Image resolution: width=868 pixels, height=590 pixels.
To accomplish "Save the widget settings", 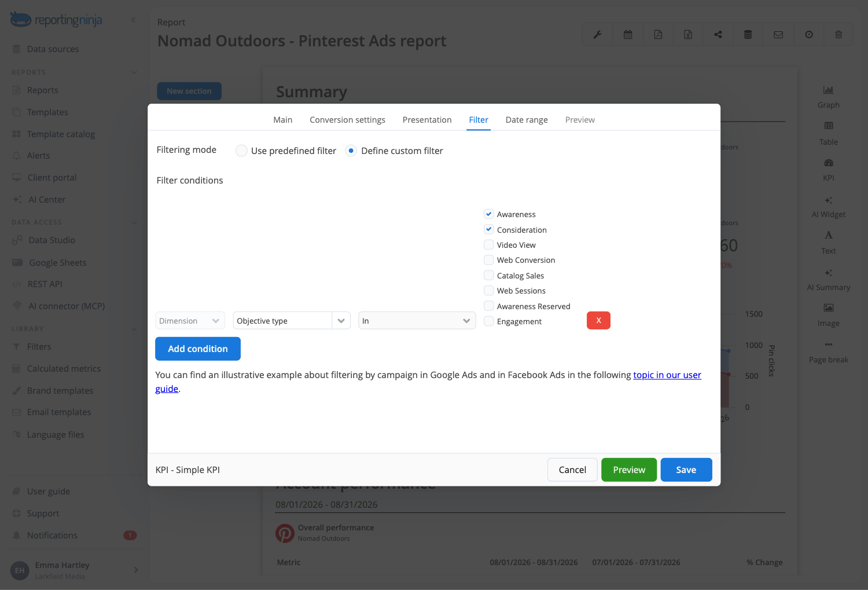I will [x=686, y=470].
